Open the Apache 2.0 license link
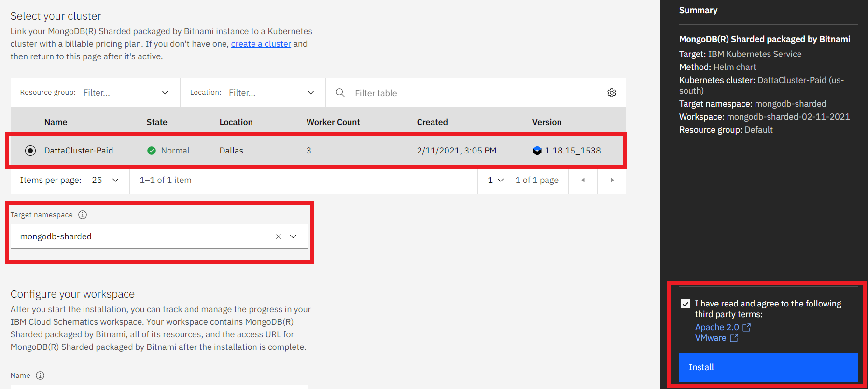Image resolution: width=868 pixels, height=389 pixels. click(x=717, y=327)
